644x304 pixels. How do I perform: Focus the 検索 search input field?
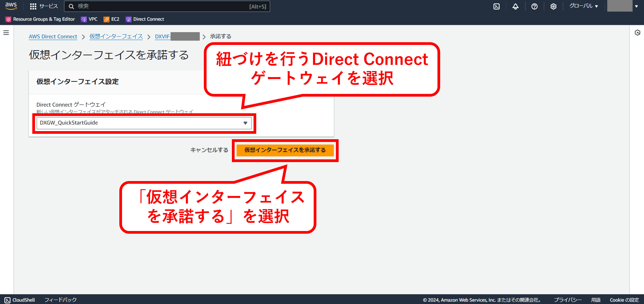[167, 6]
